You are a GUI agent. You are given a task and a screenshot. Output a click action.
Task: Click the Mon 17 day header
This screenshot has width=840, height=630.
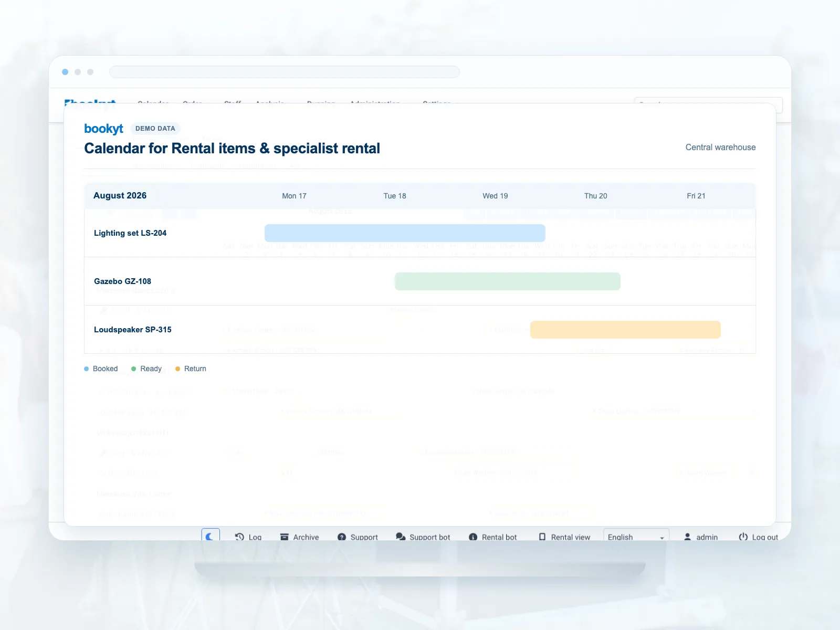coord(294,196)
